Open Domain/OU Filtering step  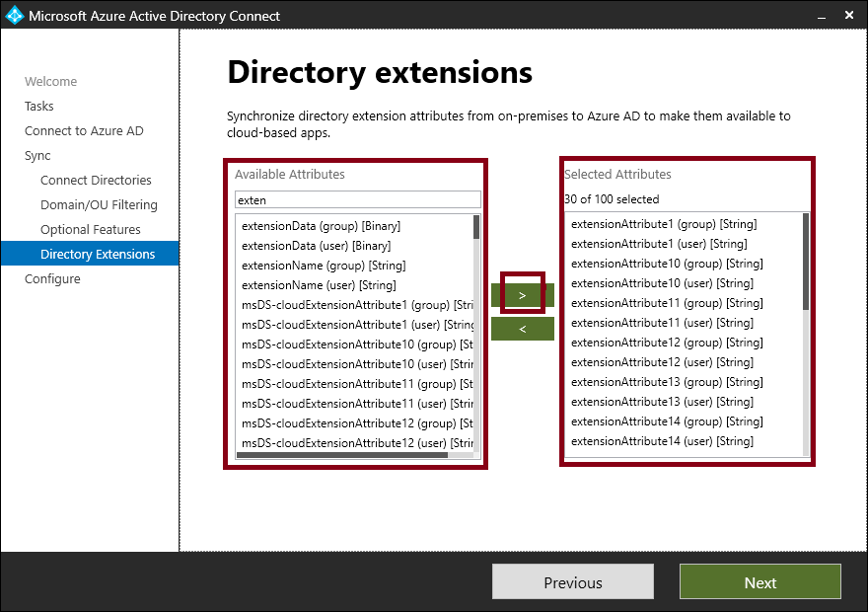coord(99,205)
